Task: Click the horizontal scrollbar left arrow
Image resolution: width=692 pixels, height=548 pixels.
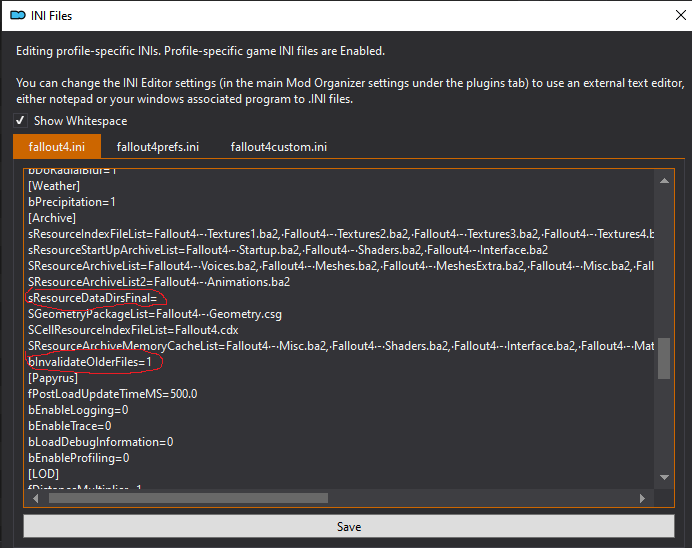Action: 36,498
